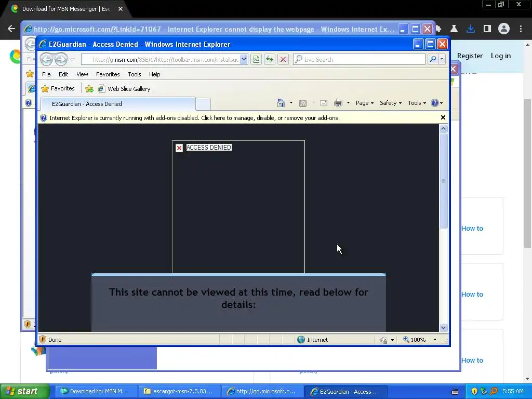Click the broken image red X icon
532x399 pixels.
point(179,148)
